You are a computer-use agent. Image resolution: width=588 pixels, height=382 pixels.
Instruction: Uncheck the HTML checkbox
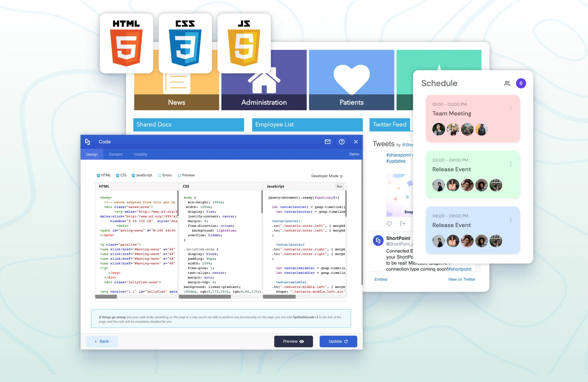pyautogui.click(x=98, y=175)
